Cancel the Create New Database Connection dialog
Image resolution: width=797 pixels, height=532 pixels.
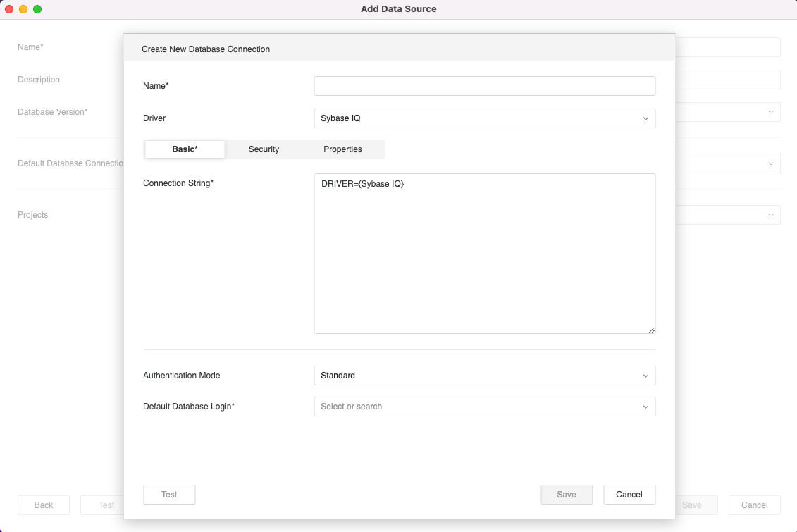coord(629,495)
